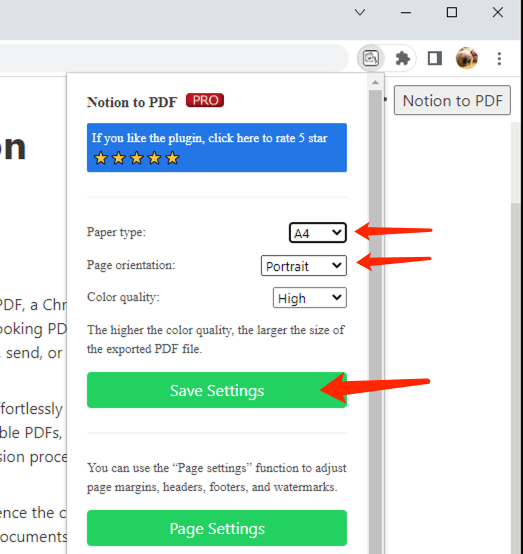This screenshot has width=523, height=554.
Task: Open the Chrome profile avatar
Action: pos(466,58)
